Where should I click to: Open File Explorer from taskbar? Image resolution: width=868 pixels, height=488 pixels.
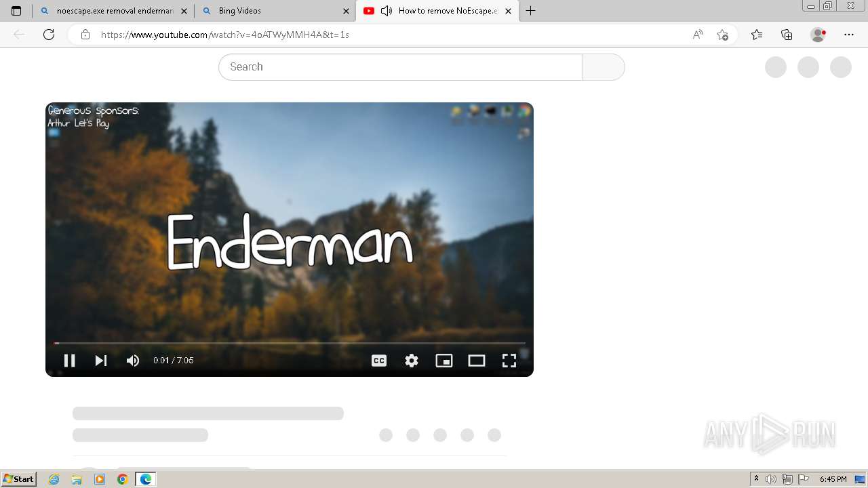pos(77,479)
